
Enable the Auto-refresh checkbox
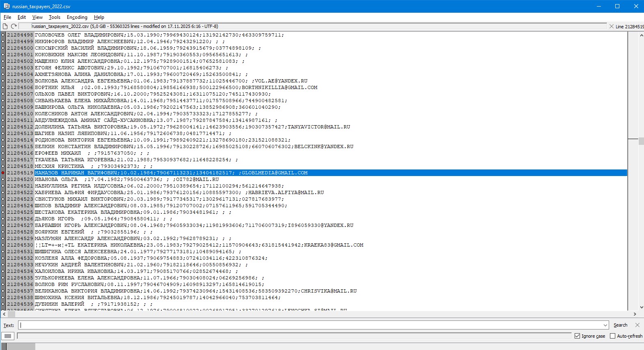(612, 336)
